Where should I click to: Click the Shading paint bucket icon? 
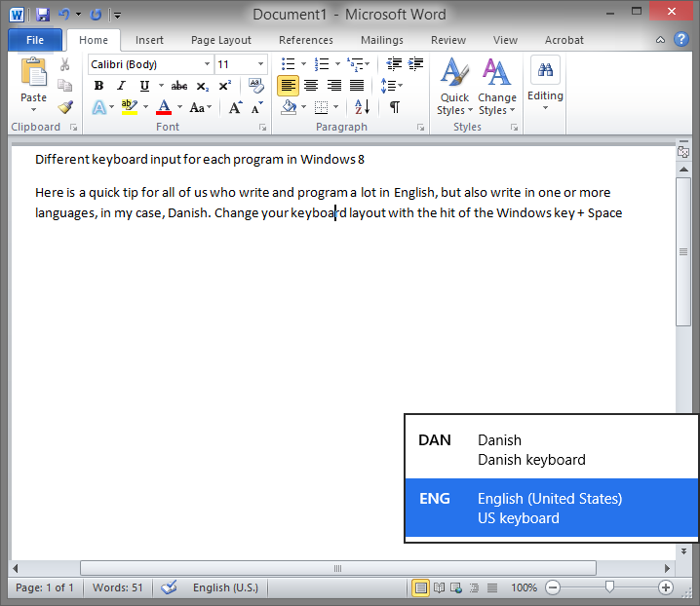[289, 107]
